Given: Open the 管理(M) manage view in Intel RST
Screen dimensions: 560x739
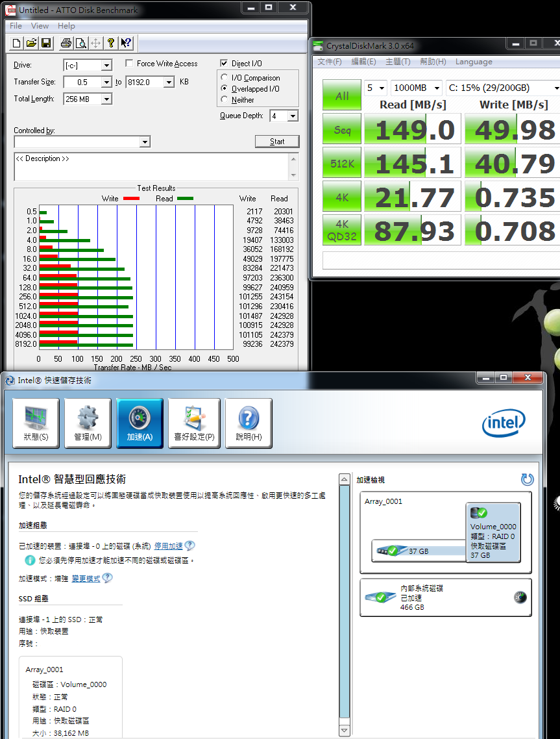Looking at the screenshot, I should pos(88,423).
